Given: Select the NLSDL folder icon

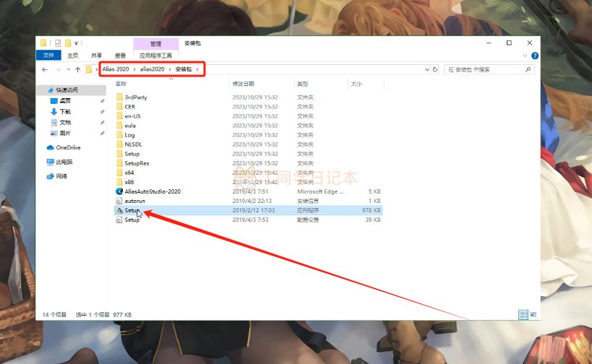Looking at the screenshot, I should coord(119,144).
